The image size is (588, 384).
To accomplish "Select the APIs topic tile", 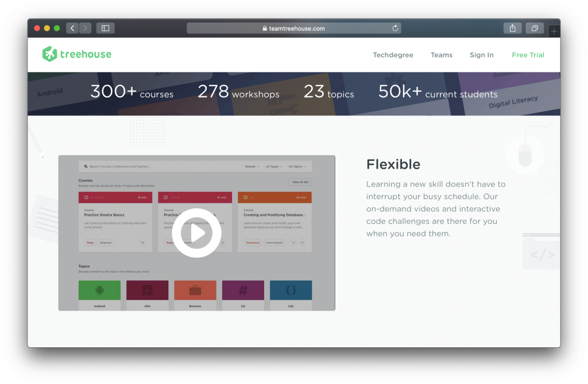I will pyautogui.click(x=148, y=295).
